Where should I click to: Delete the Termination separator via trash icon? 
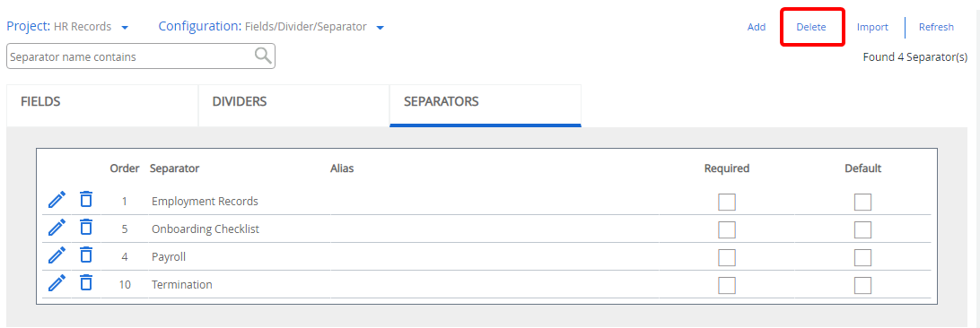86,282
